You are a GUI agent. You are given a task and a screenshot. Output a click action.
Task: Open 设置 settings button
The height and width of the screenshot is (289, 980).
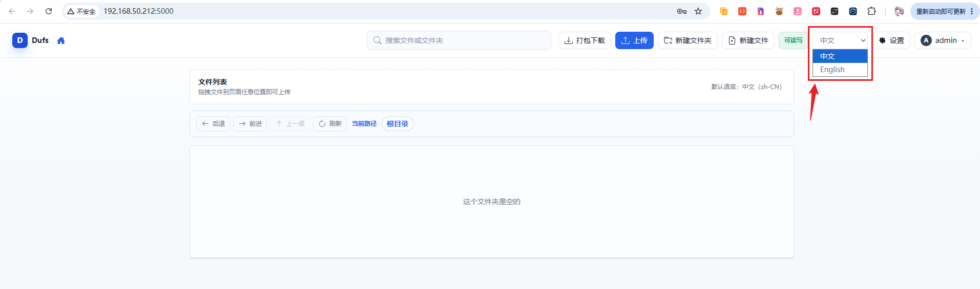tap(891, 40)
